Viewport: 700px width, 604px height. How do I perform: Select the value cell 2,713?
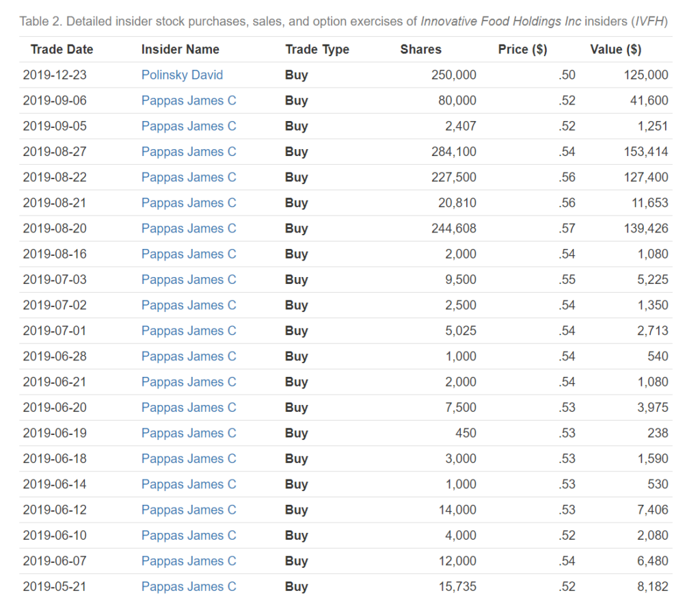[653, 330]
